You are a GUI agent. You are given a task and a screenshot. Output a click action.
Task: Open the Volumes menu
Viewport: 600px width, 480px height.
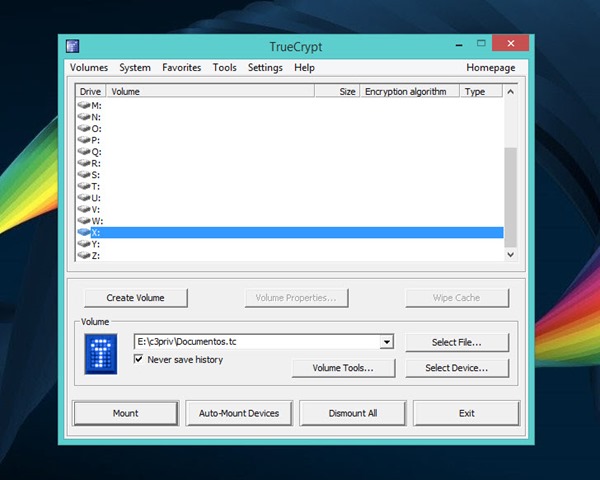coord(89,68)
